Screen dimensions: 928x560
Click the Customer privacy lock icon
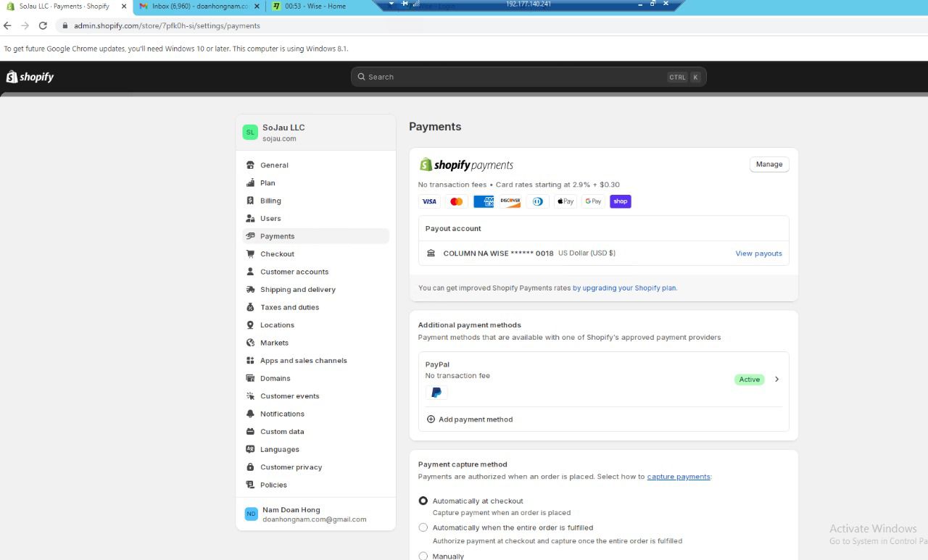251,467
